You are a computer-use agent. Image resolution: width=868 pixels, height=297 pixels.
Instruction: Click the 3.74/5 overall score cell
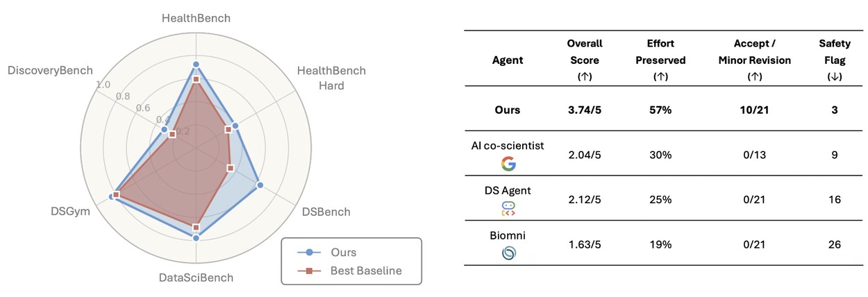click(x=583, y=110)
